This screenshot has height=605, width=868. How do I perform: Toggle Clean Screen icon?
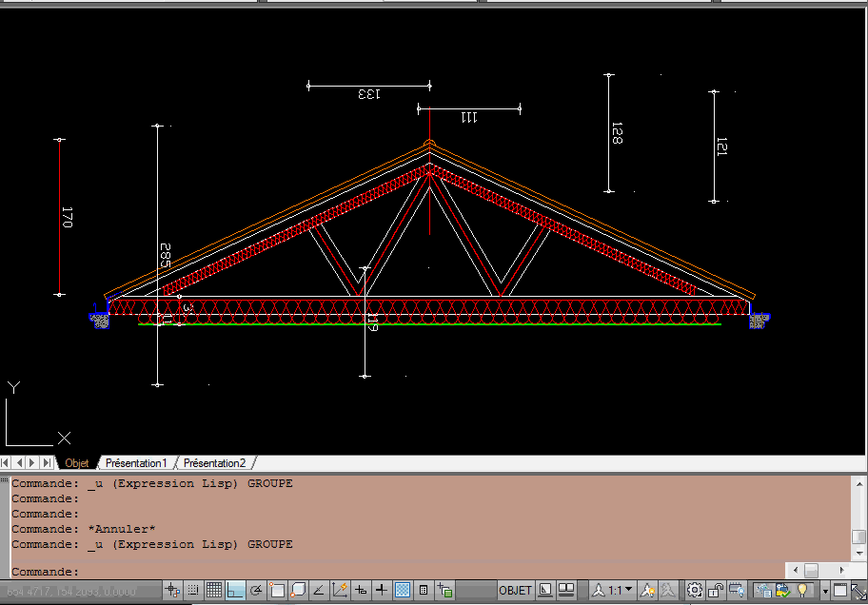(x=840, y=591)
